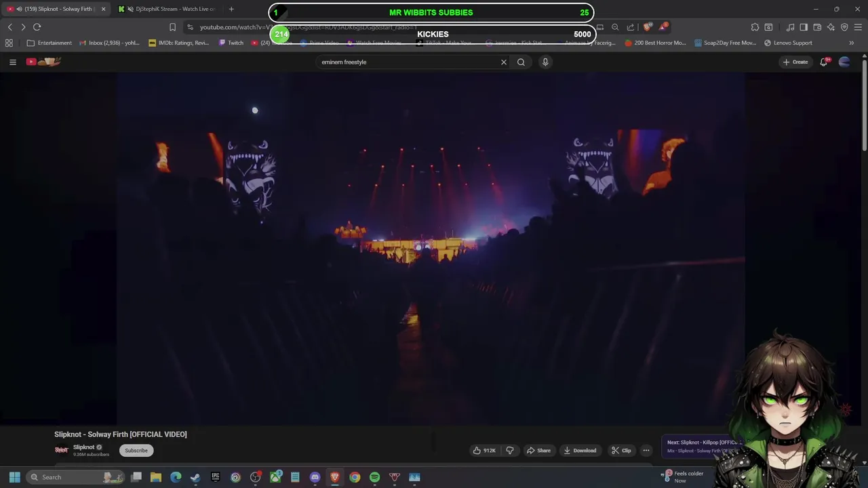
Task: Open Leo AI sparkle icon
Action: 831,27
